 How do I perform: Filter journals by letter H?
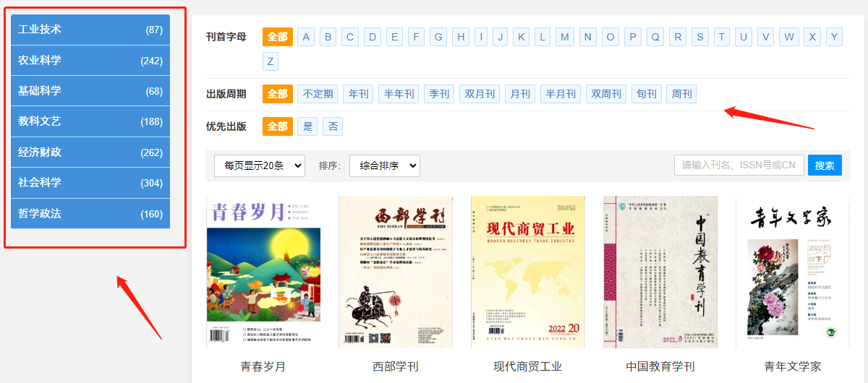[461, 37]
